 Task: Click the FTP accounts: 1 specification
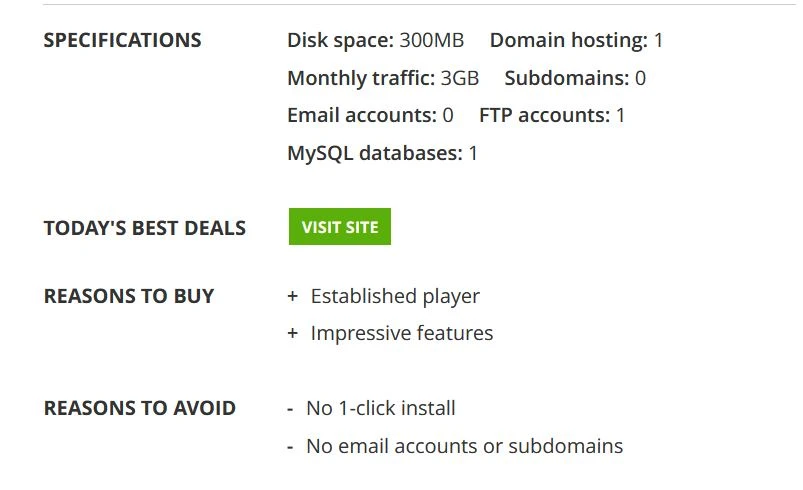coord(552,115)
